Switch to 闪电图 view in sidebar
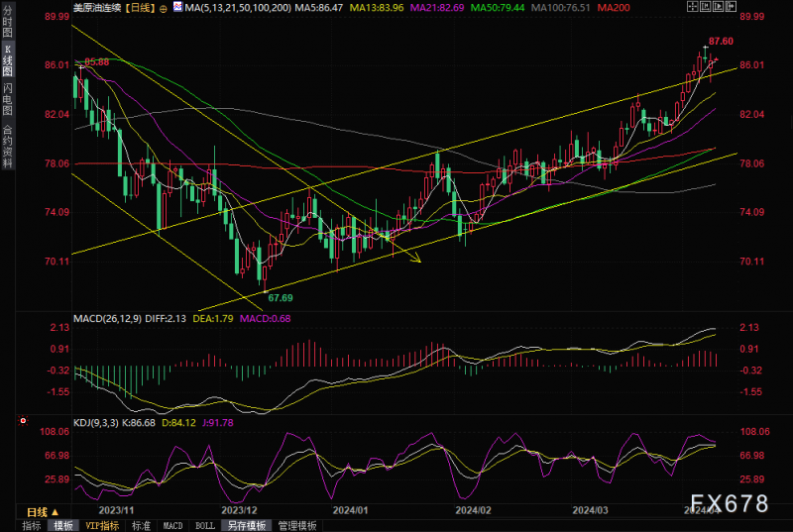 pos(7,99)
